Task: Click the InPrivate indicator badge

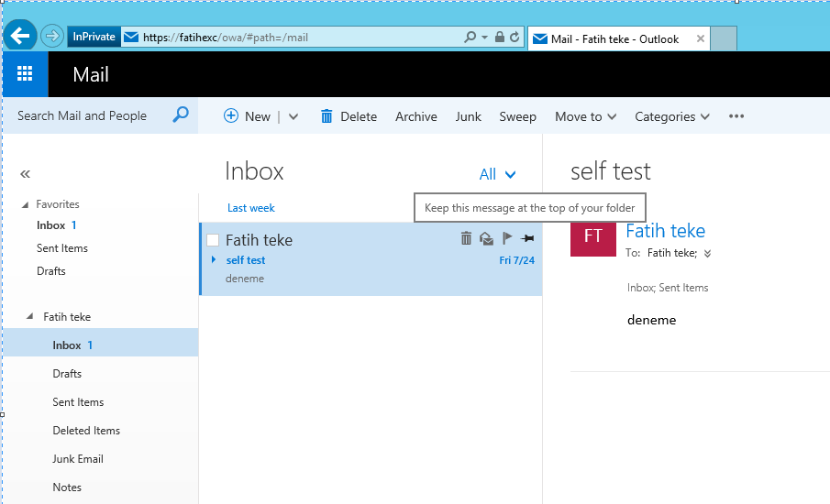Action: coord(94,37)
